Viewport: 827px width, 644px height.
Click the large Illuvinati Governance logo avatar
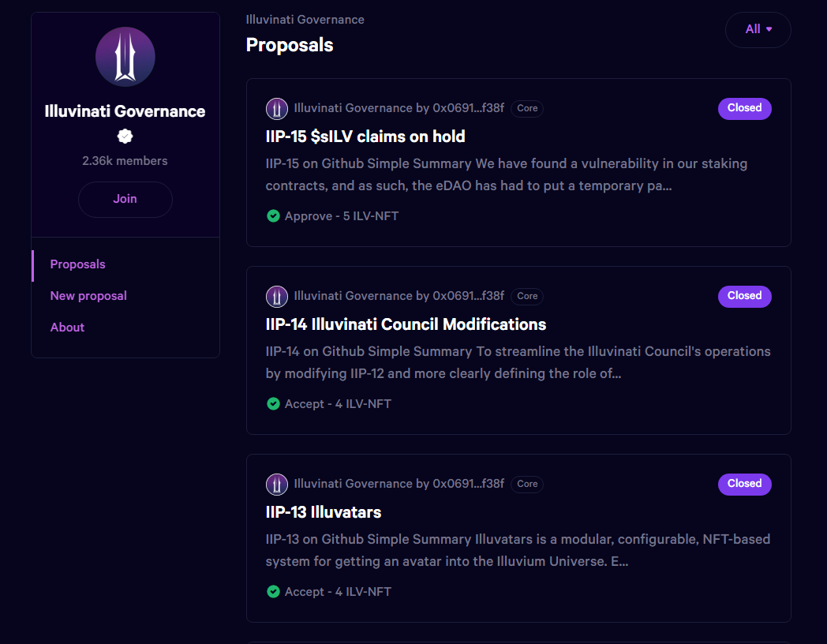(125, 57)
